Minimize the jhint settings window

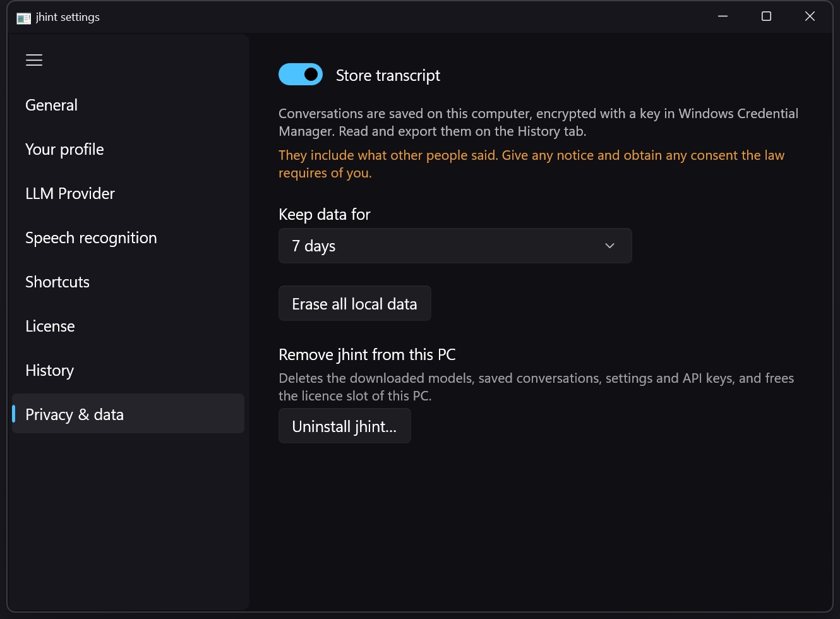(723, 16)
